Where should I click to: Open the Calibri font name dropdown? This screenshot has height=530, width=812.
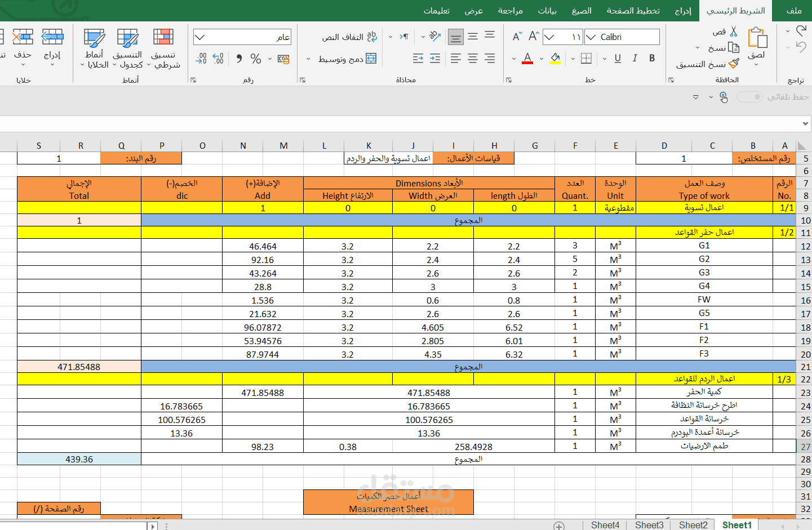pos(591,37)
